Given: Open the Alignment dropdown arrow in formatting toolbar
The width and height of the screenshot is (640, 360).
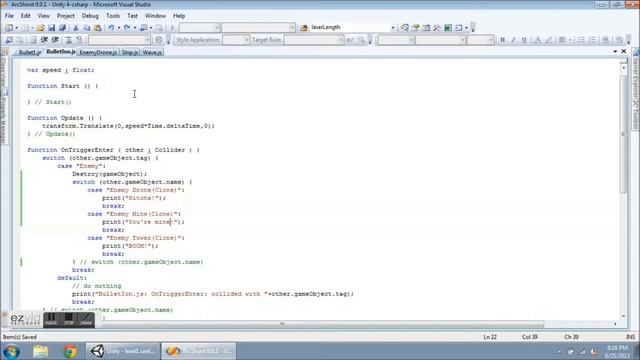Looking at the screenshot, I should click(x=570, y=40).
